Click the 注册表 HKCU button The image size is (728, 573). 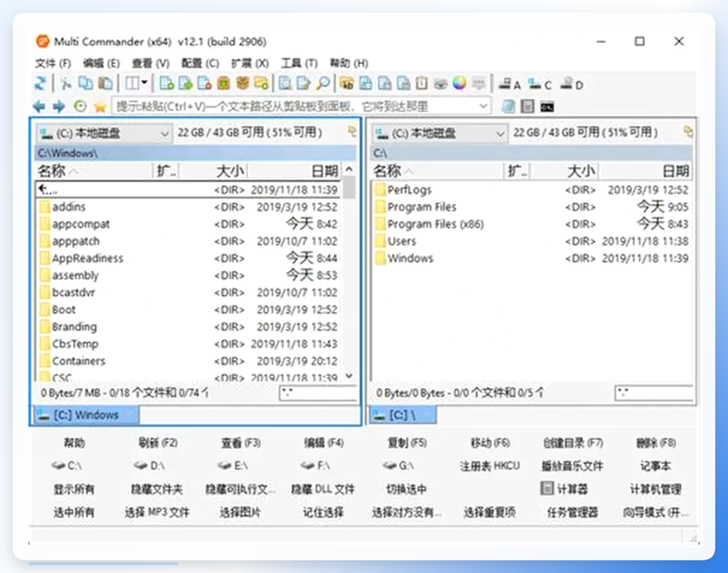pyautogui.click(x=490, y=466)
